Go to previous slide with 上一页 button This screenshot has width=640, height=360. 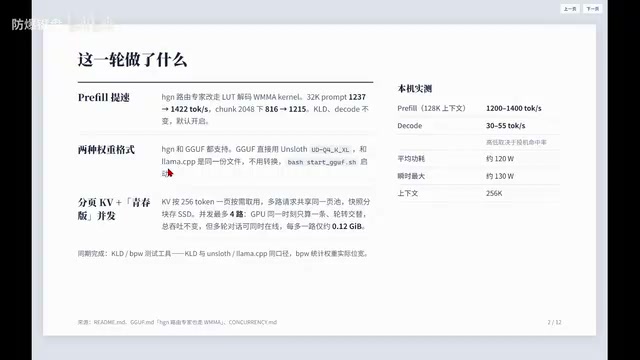click(x=570, y=9)
